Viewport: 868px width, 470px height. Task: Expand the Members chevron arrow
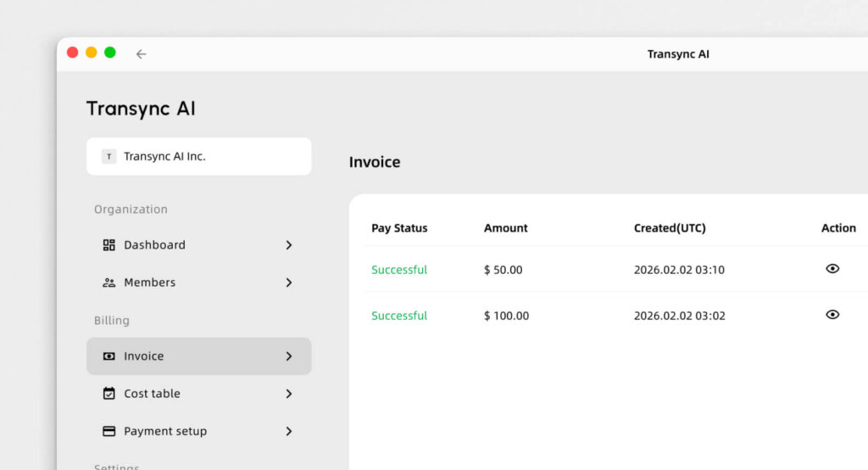[288, 283]
